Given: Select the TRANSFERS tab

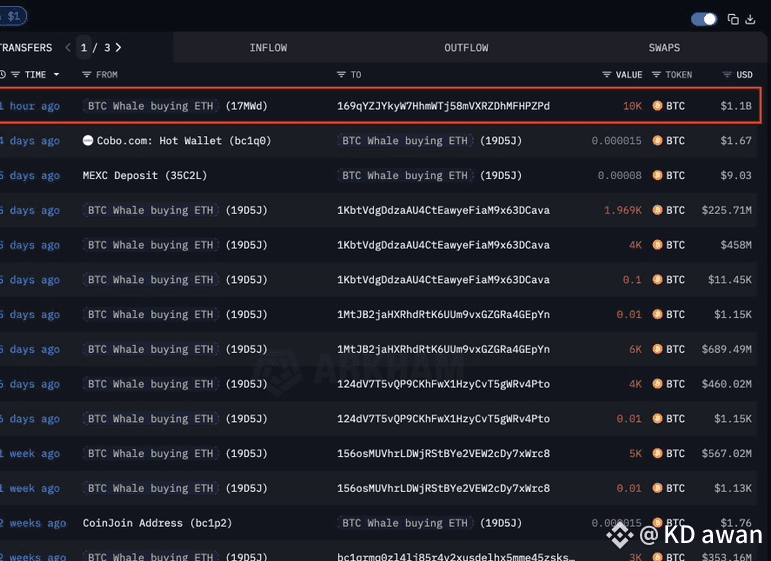Looking at the screenshot, I should (x=26, y=48).
